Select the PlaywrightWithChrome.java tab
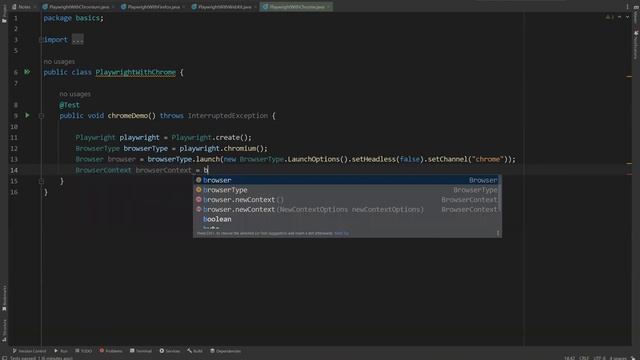The image size is (640, 360). click(x=296, y=7)
